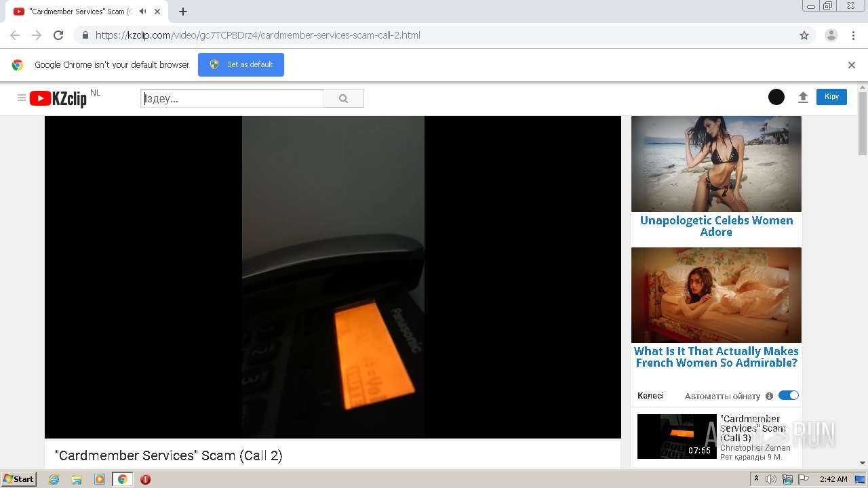Click the page scrollbar up arrow
868x488 pixels.
pos(863,87)
